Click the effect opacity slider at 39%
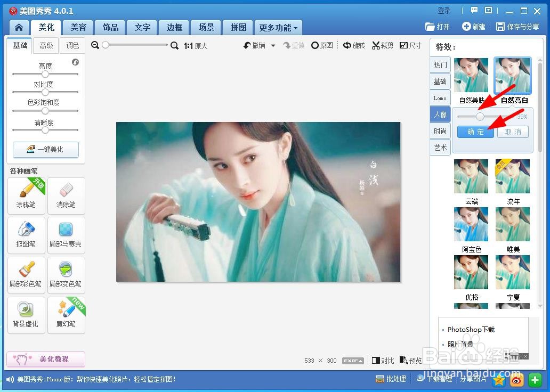Screen dimensions: 550x392 click(480, 117)
